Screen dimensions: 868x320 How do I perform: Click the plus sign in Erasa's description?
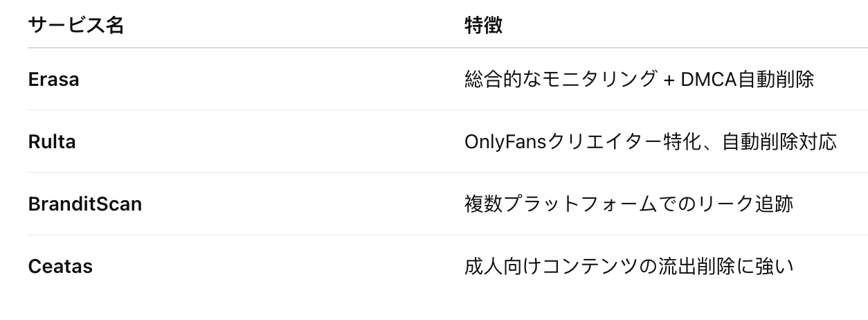pyautogui.click(x=669, y=80)
